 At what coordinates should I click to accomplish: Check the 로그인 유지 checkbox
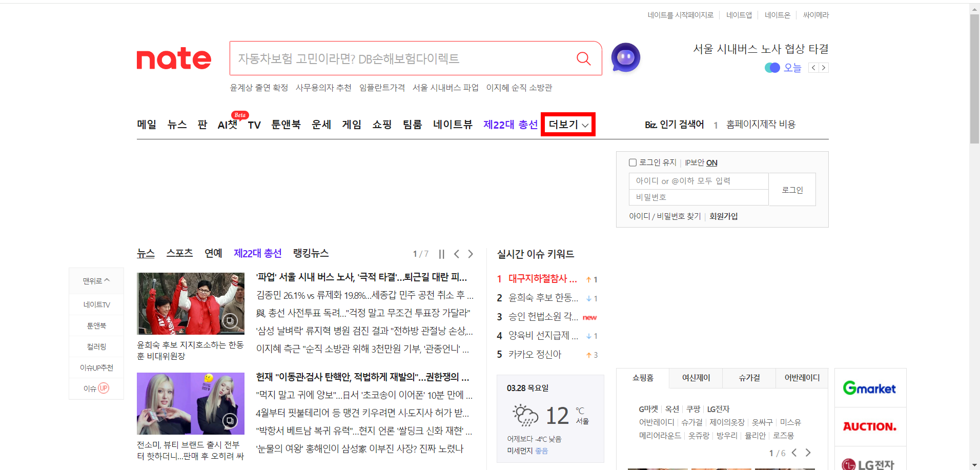[x=632, y=162]
